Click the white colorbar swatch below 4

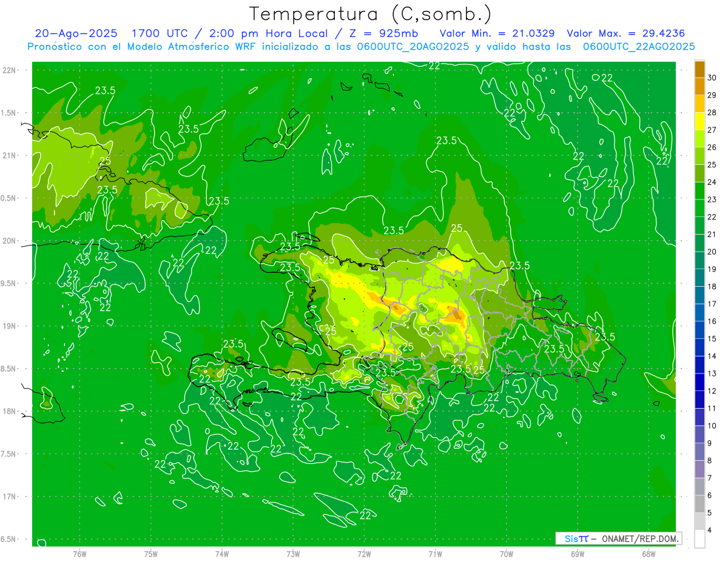[700, 539]
